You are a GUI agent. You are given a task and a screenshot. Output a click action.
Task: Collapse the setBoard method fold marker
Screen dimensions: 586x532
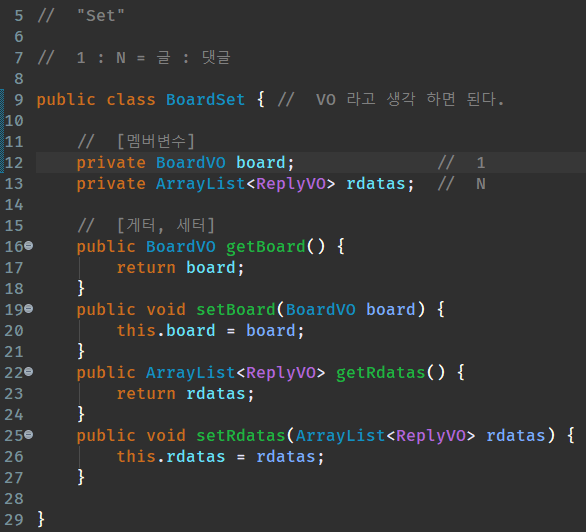(x=29, y=309)
